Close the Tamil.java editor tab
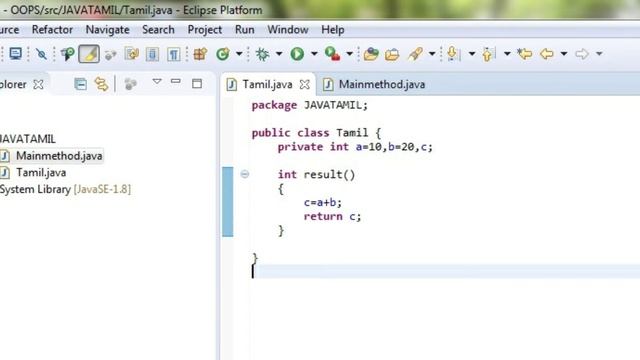 pos(304,84)
